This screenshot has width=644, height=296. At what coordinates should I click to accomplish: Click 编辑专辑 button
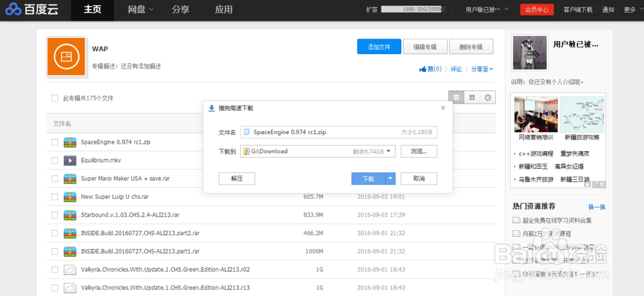click(425, 47)
